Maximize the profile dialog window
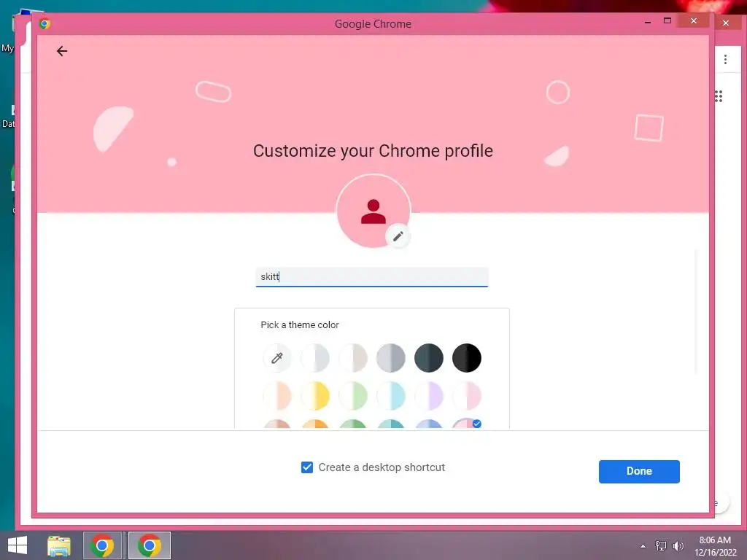 (667, 21)
